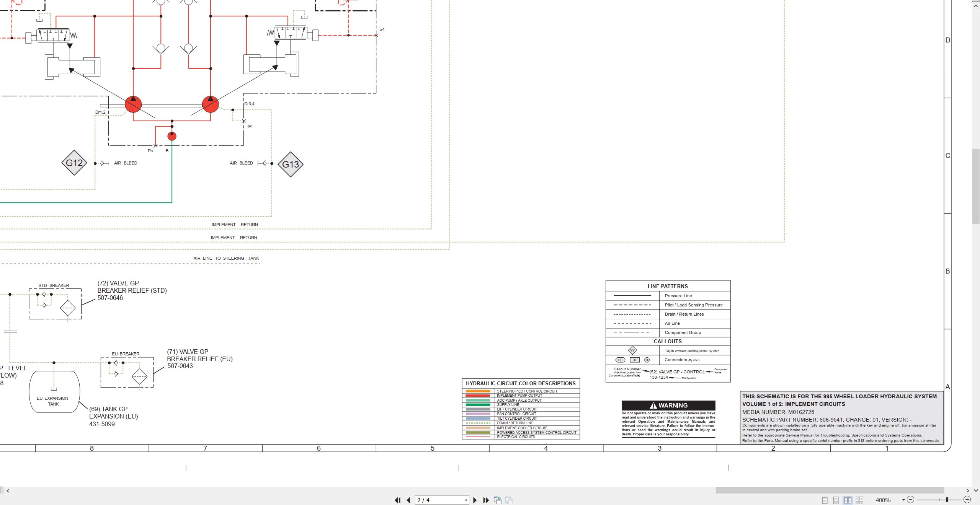Click the HYDRAULIC CIRCUIT COLOR DESCRIPTIONS heading
This screenshot has width=980, height=505.
point(521,383)
